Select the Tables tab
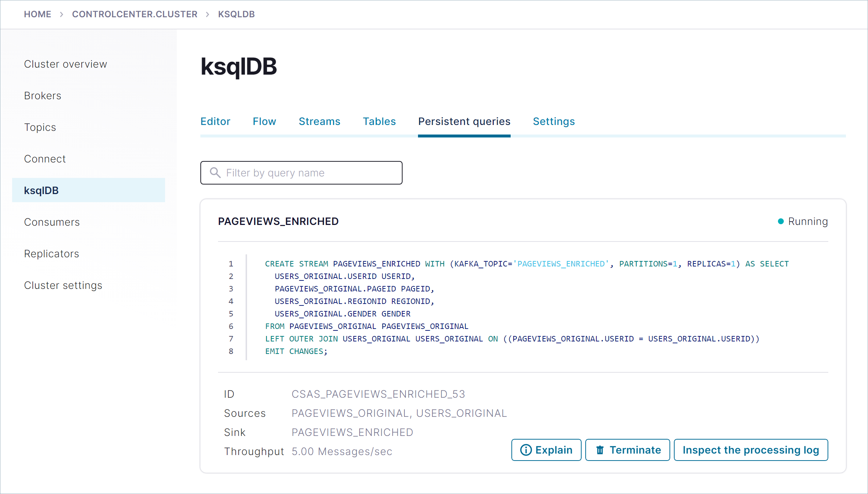The image size is (868, 494). coord(379,121)
